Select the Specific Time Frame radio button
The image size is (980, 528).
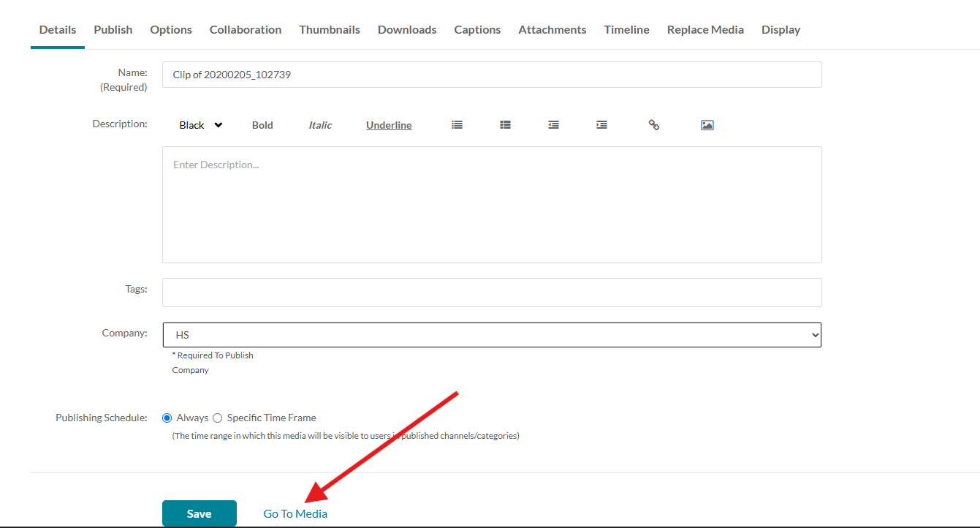(x=217, y=418)
